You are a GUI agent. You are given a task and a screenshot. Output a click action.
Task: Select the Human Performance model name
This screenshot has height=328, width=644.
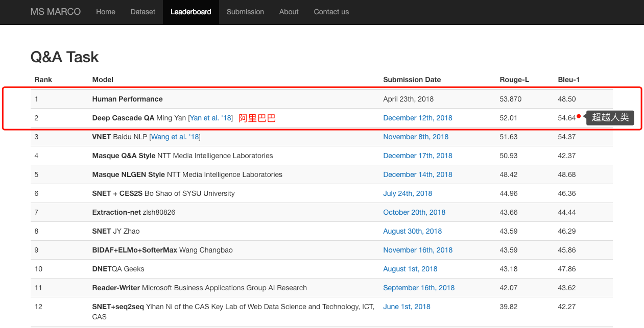point(127,99)
